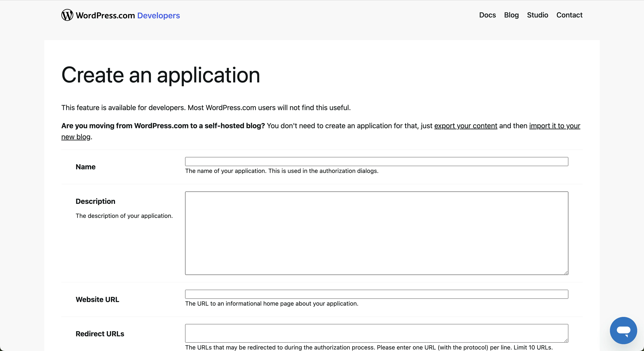Click the 'Redirect URLs' field label
The image size is (644, 351).
coord(100,334)
